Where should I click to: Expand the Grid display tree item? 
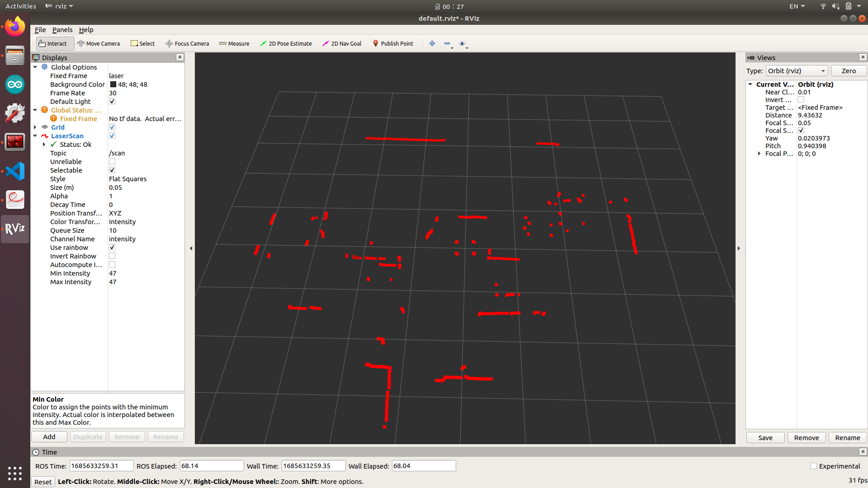click(35, 127)
